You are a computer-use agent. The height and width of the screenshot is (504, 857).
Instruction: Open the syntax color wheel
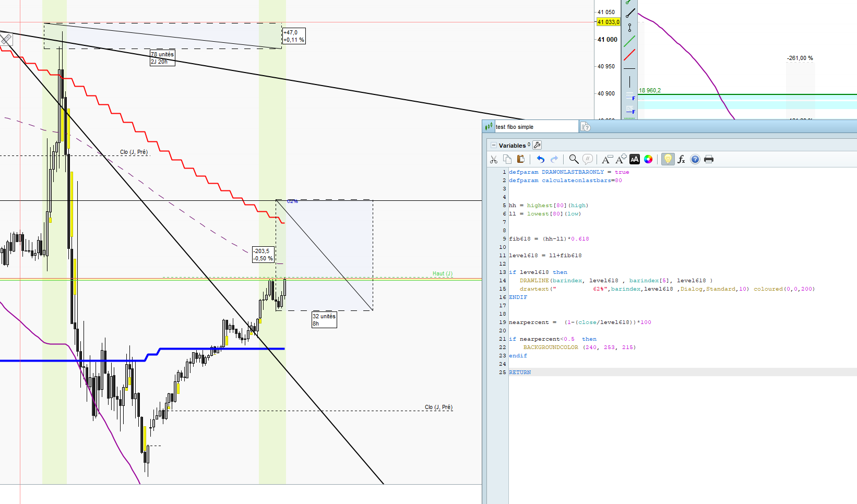648,159
